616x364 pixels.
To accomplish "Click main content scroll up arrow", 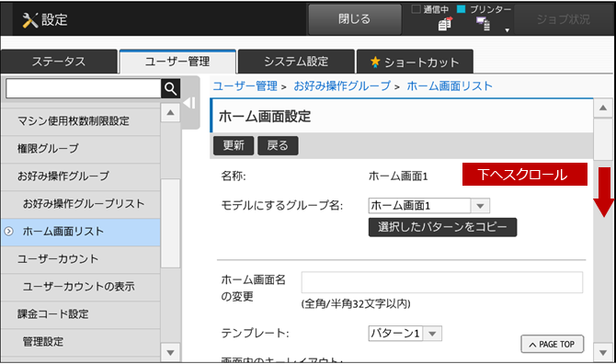I will pos(602,108).
